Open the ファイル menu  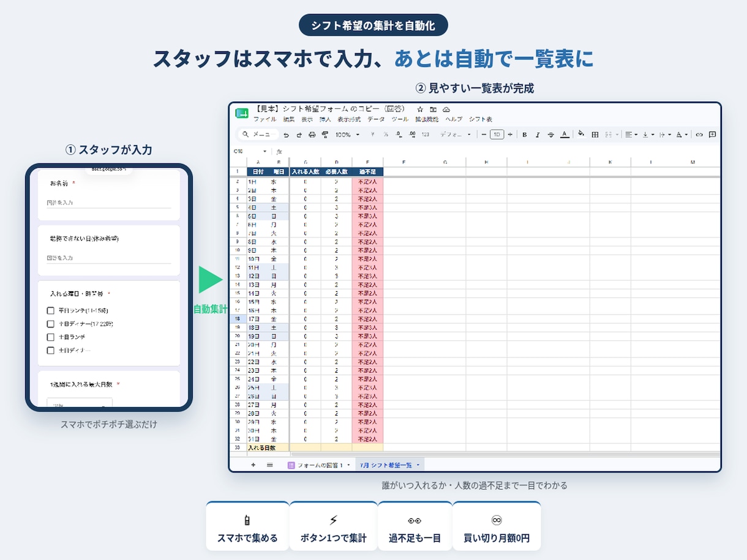point(265,119)
